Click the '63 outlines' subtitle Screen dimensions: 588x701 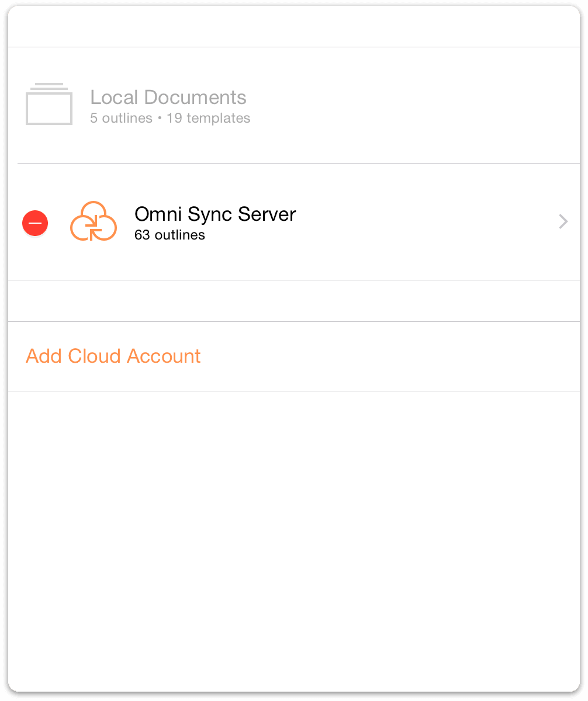coord(170,235)
